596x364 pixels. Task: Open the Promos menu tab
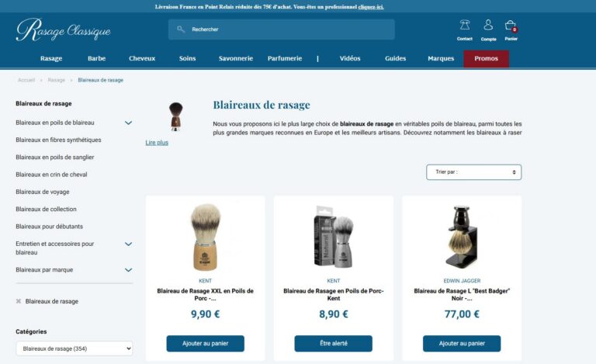pyautogui.click(x=486, y=58)
